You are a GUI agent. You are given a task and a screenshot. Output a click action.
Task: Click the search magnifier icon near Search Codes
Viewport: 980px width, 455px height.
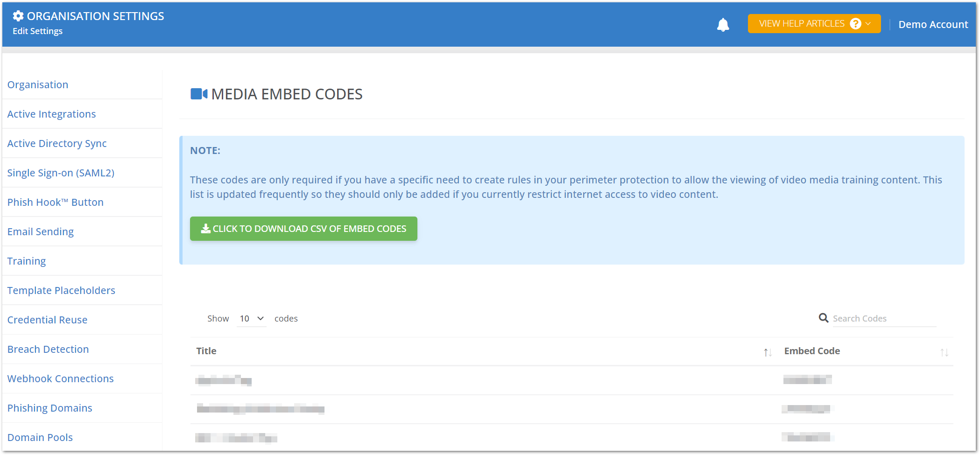coord(823,318)
